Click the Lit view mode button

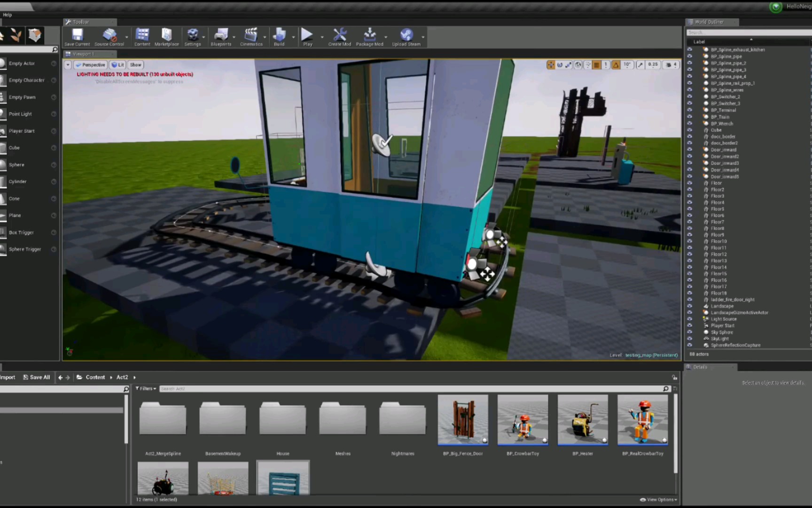click(117, 65)
